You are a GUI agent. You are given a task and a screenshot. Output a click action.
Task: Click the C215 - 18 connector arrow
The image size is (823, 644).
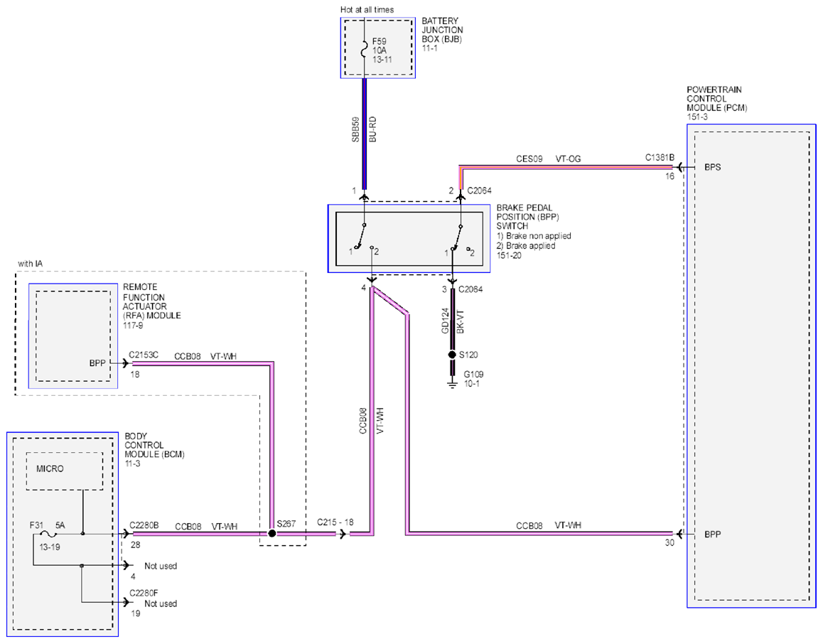pos(343,534)
